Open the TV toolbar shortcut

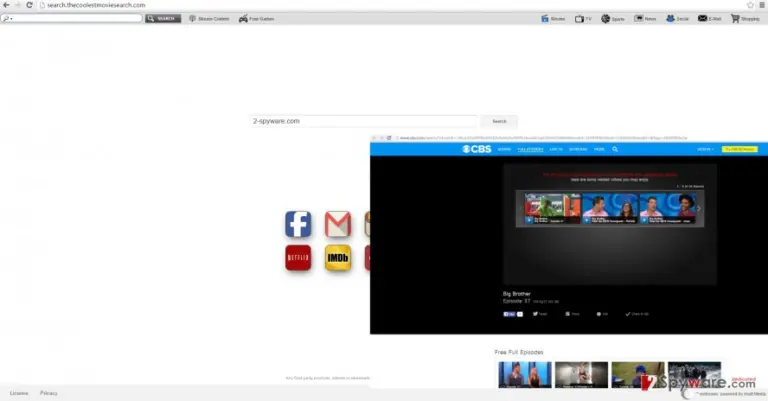pos(583,19)
